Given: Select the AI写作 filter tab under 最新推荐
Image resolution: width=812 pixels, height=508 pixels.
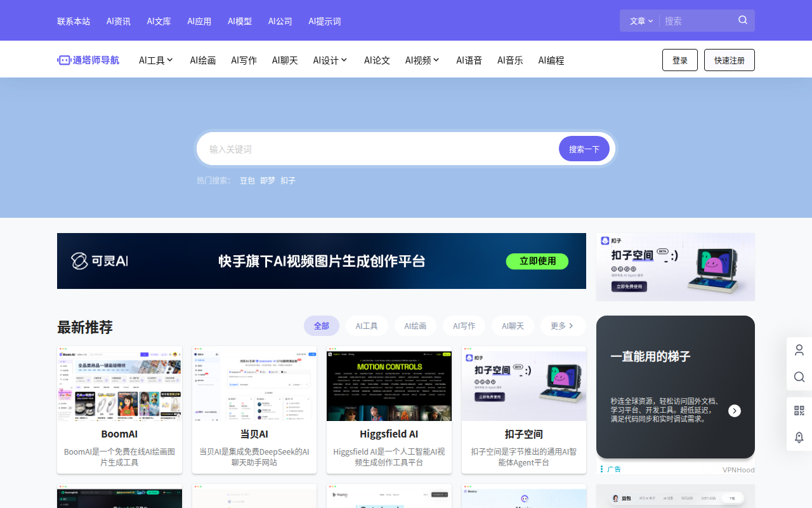Looking at the screenshot, I should [x=464, y=326].
